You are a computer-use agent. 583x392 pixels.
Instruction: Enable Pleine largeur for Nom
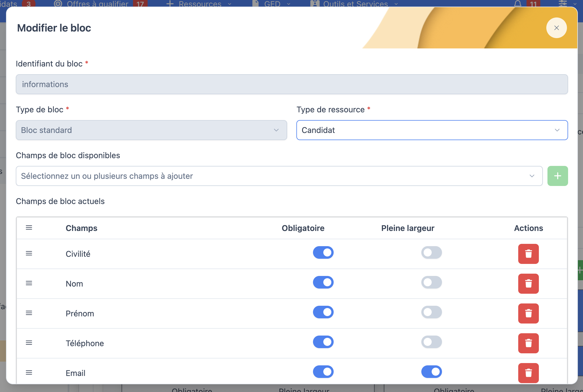tap(431, 282)
